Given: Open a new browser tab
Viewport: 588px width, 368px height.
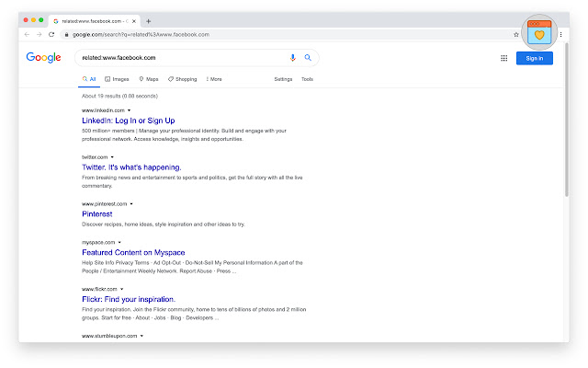Looking at the screenshot, I should coord(149,20).
